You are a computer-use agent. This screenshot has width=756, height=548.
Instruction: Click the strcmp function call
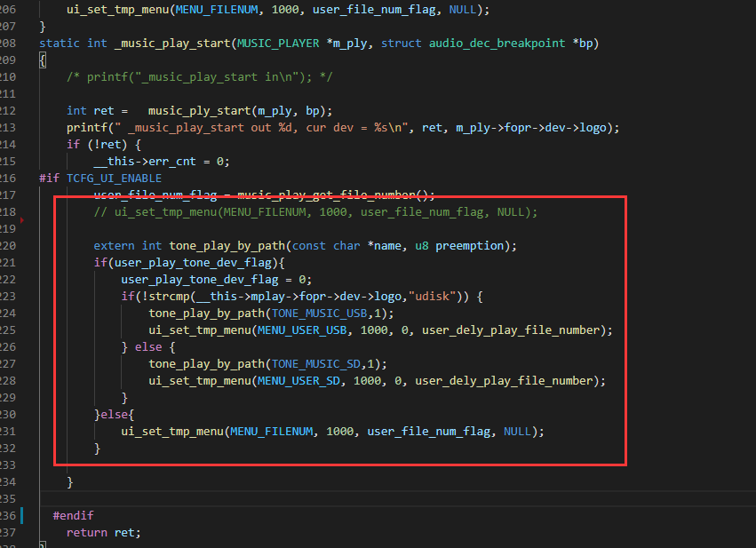tap(169, 297)
